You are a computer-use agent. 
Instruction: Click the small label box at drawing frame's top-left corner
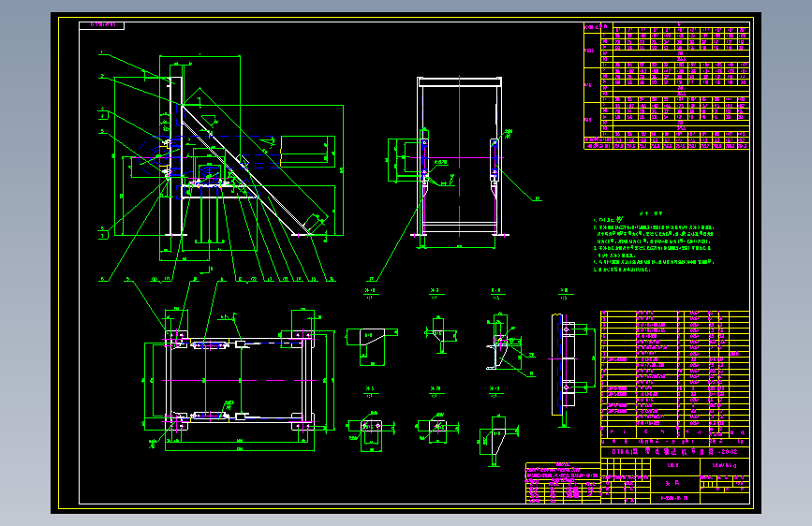(101, 25)
